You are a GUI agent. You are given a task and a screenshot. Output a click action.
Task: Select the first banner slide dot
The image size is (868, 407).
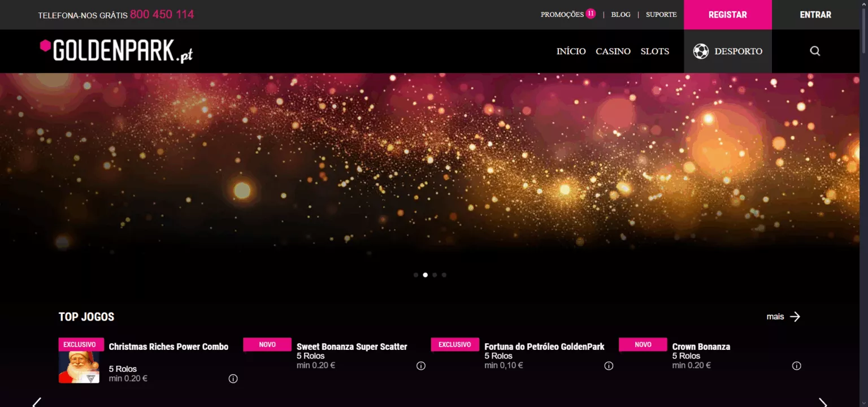pyautogui.click(x=416, y=275)
